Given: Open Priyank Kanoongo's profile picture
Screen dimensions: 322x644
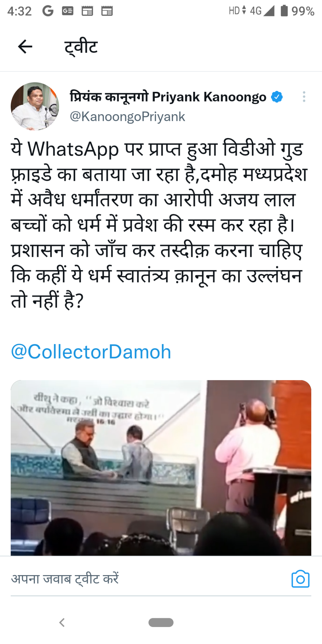Looking at the screenshot, I should tap(35, 106).
